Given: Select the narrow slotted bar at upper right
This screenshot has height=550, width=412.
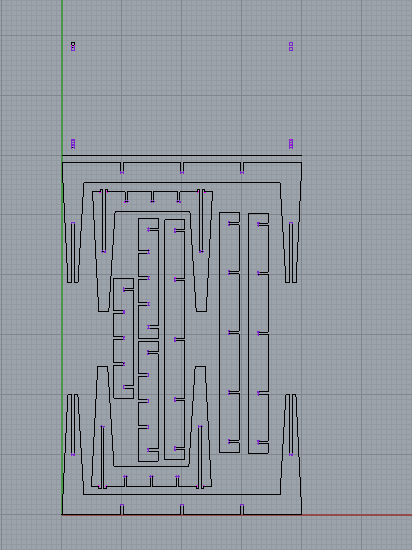Looking at the screenshot, I should [291, 252].
